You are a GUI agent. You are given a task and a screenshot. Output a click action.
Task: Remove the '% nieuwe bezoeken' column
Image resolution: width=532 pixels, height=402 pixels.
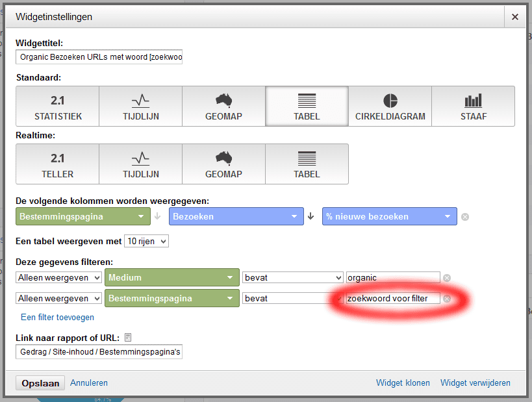(465, 217)
